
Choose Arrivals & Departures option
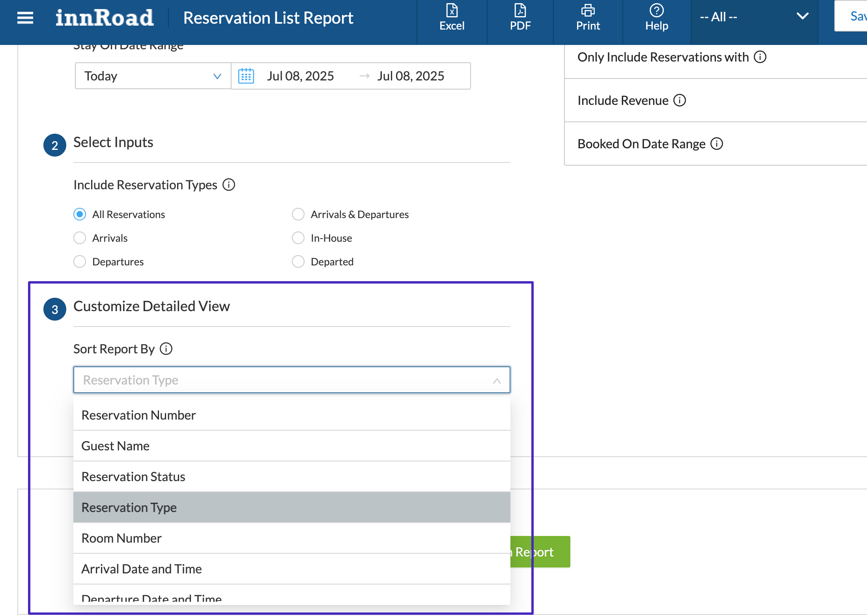[298, 214]
